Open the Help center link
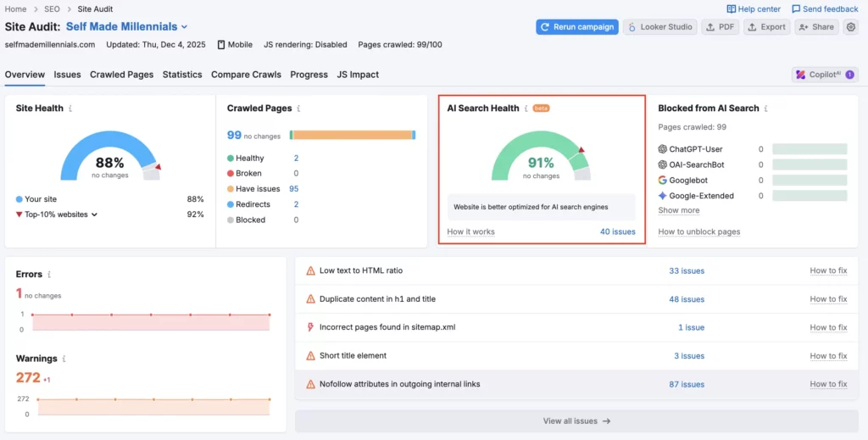This screenshot has height=440, width=868. tap(754, 8)
